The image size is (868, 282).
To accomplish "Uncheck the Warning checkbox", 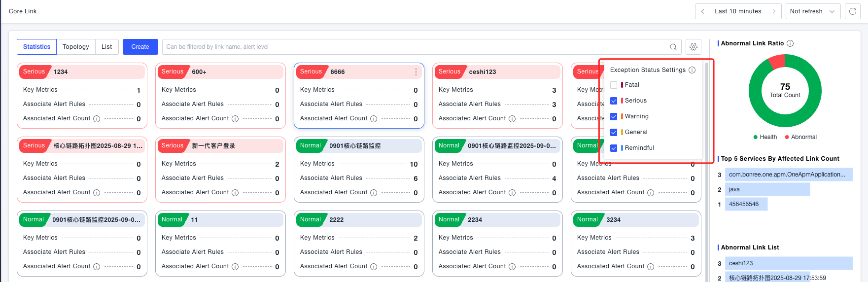I will click(614, 116).
